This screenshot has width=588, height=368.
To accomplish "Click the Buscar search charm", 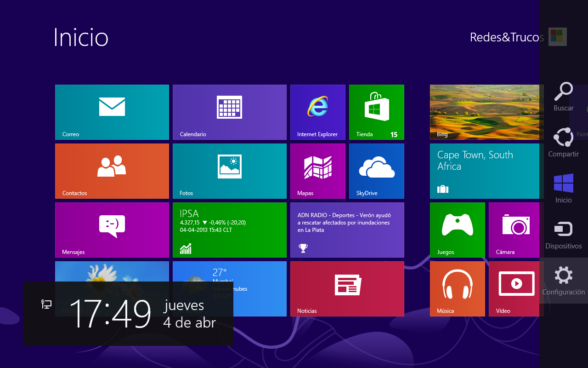I will (564, 97).
